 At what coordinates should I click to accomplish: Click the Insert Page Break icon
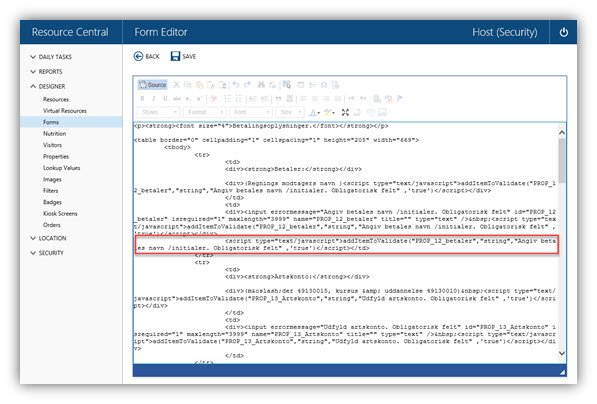(335, 85)
